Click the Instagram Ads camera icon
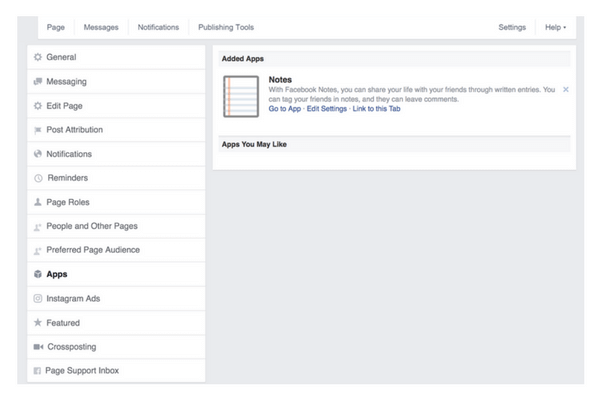Image resolution: width=600 pixels, height=400 pixels. 38,298
